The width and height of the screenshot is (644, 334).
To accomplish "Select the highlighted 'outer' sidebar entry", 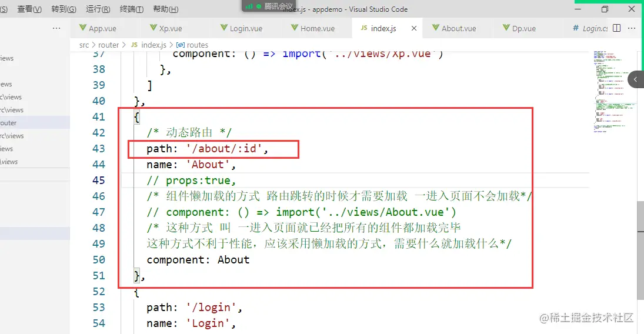I will [x=35, y=123].
